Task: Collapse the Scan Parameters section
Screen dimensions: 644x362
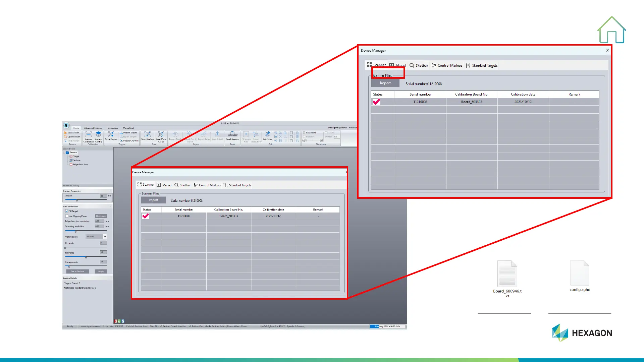Action: coord(110,206)
